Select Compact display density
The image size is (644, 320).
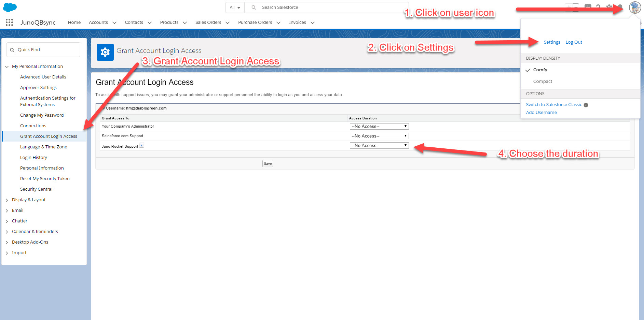coord(542,81)
